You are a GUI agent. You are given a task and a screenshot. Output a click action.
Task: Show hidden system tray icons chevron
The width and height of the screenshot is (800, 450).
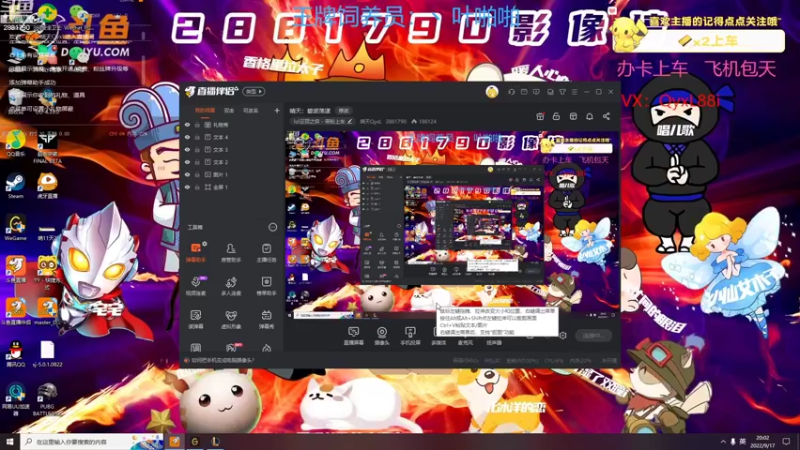[x=723, y=442]
